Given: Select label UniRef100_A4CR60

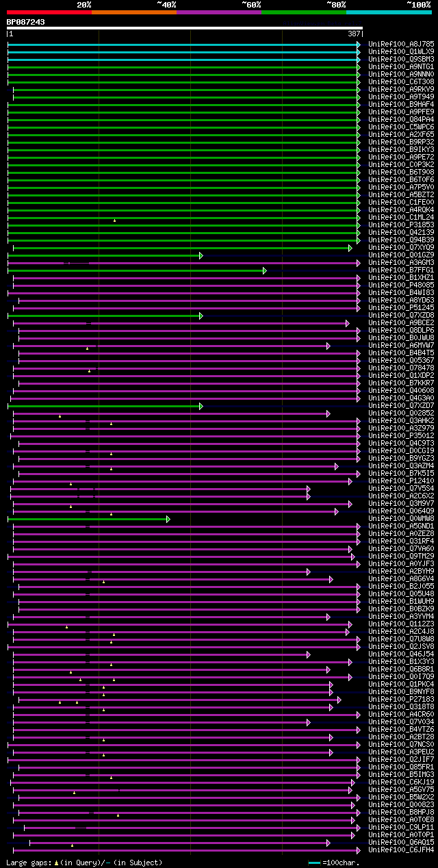Looking at the screenshot, I should click(x=401, y=714).
